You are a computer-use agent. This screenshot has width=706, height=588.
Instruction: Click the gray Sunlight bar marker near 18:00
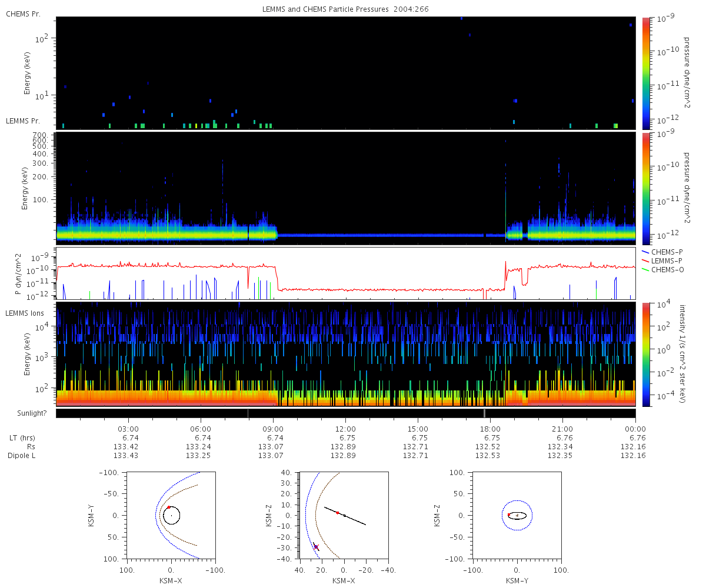(x=484, y=413)
